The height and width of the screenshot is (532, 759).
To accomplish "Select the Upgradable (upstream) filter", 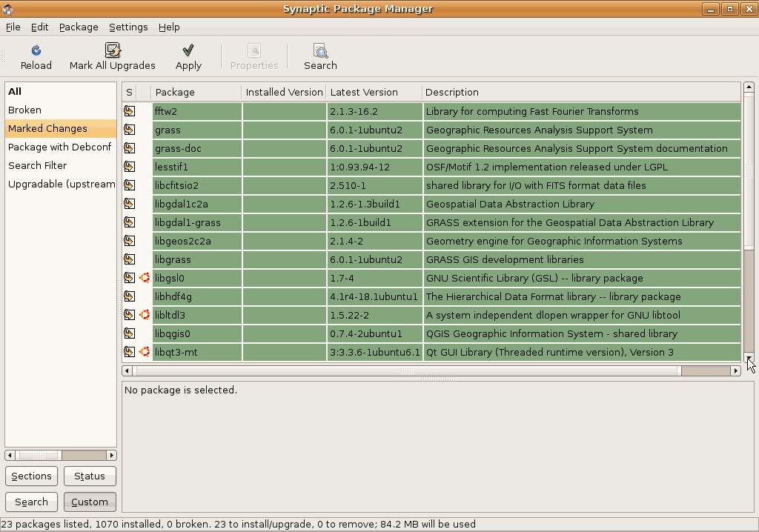I will point(61,184).
